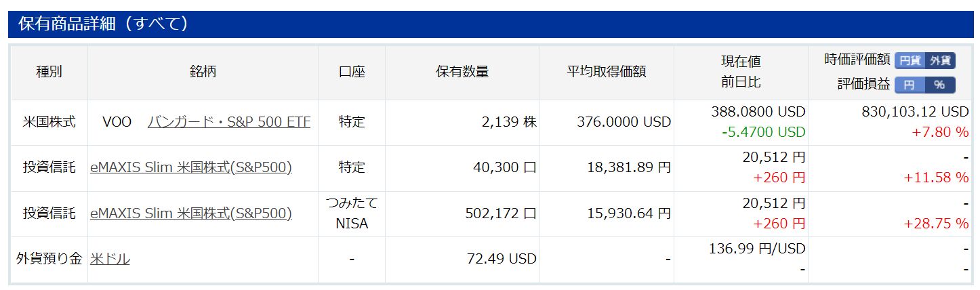Switch market value display to 円貨
This screenshot has width=980, height=290.
[x=910, y=60]
